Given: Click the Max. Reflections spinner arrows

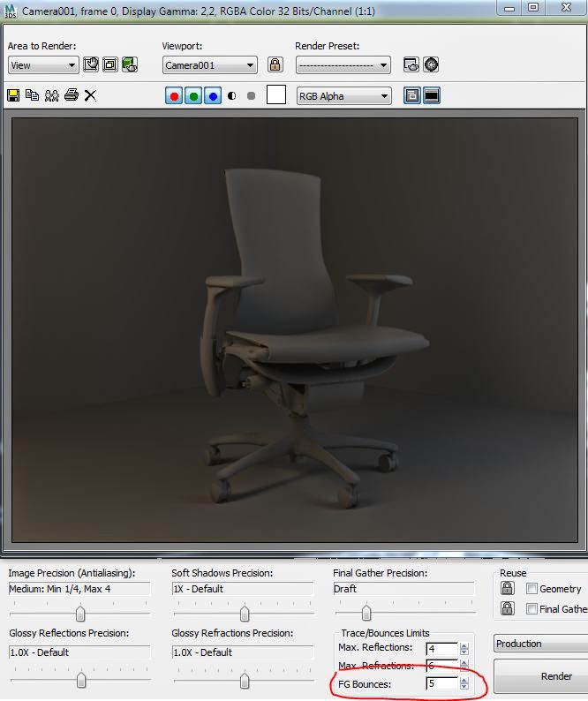Looking at the screenshot, I should click(464, 648).
